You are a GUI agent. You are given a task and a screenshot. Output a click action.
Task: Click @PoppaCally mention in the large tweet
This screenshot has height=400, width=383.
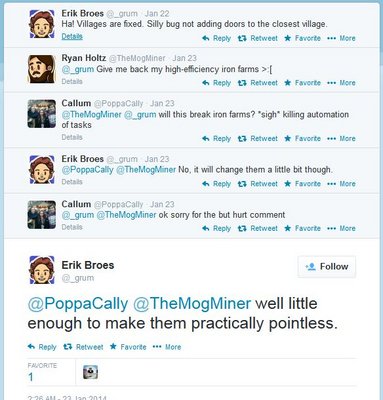[78, 304]
